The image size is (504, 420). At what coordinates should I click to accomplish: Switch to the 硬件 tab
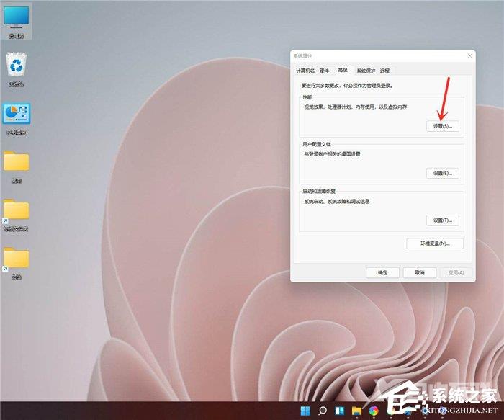324,71
